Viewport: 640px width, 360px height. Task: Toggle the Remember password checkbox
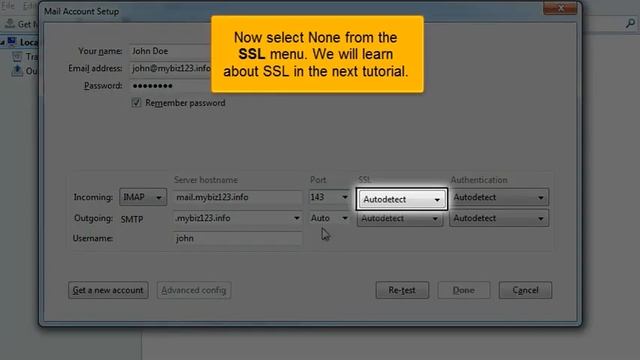[136, 103]
